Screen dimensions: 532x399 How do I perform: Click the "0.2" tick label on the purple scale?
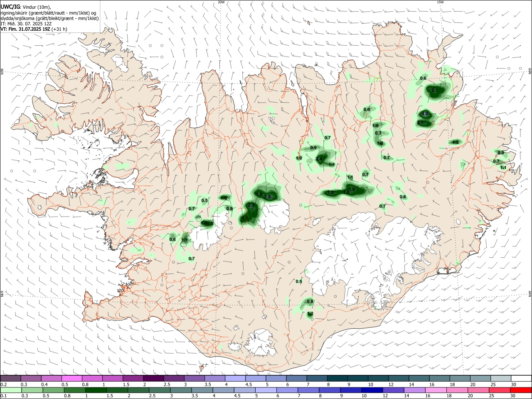click(x=3, y=384)
